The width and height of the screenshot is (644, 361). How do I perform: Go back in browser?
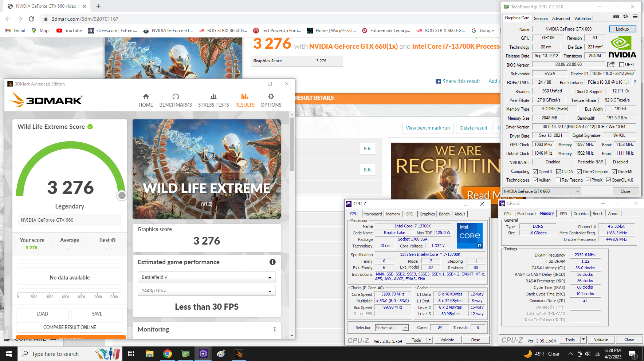pyautogui.click(x=8, y=19)
